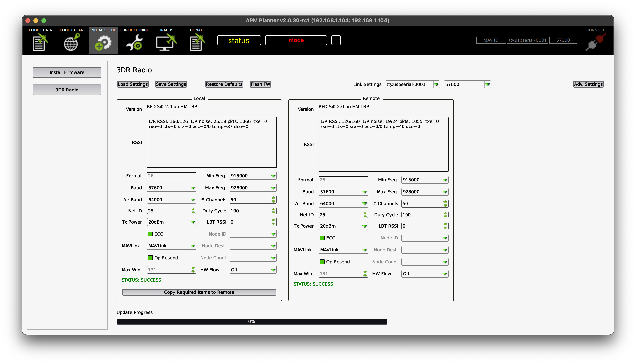
Task: Adjust the Local Max Win stepper
Action: [193, 270]
